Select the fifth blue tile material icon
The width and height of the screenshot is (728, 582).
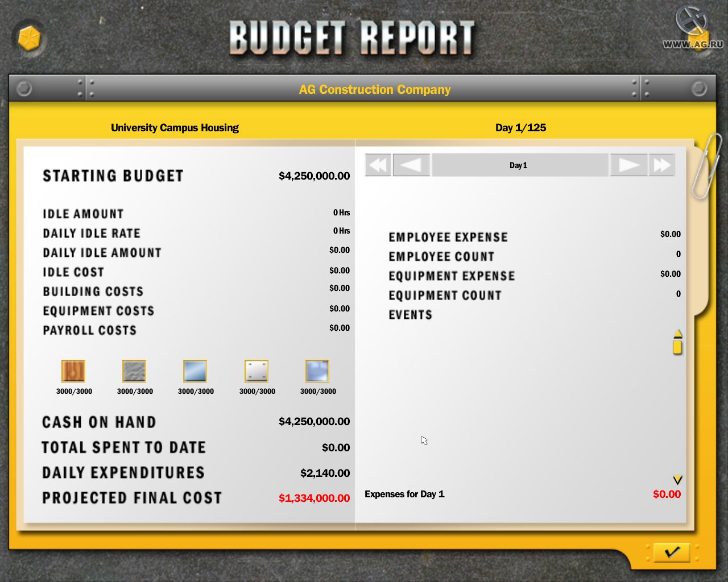point(317,371)
